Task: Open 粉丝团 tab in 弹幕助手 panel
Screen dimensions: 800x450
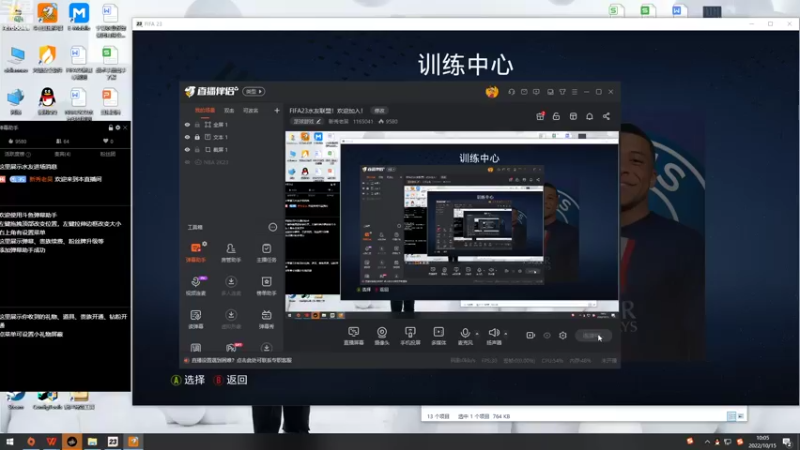Action: 108,154
